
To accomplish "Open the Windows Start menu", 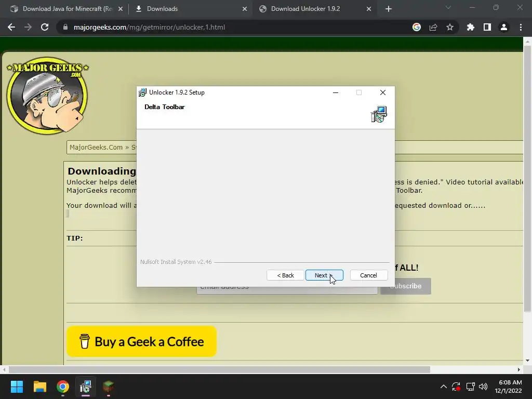I will click(x=17, y=387).
